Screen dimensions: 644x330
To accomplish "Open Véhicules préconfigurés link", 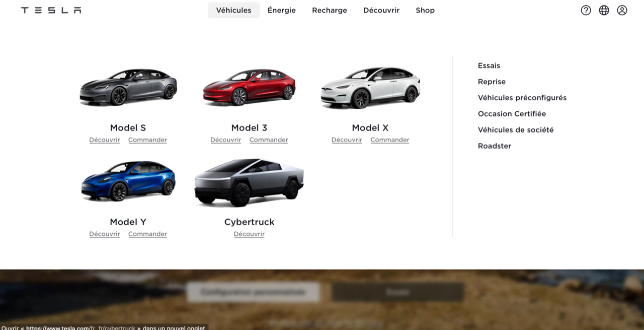I will point(522,98).
